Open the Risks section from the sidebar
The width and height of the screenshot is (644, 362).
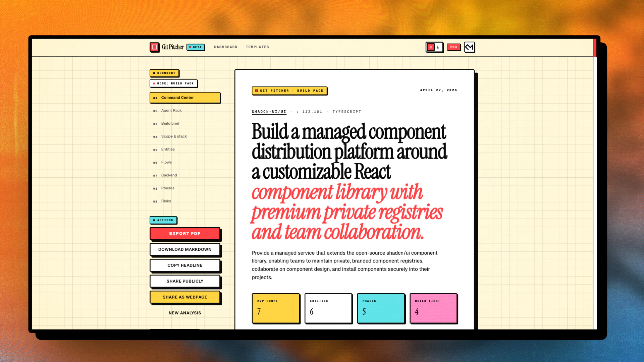166,201
